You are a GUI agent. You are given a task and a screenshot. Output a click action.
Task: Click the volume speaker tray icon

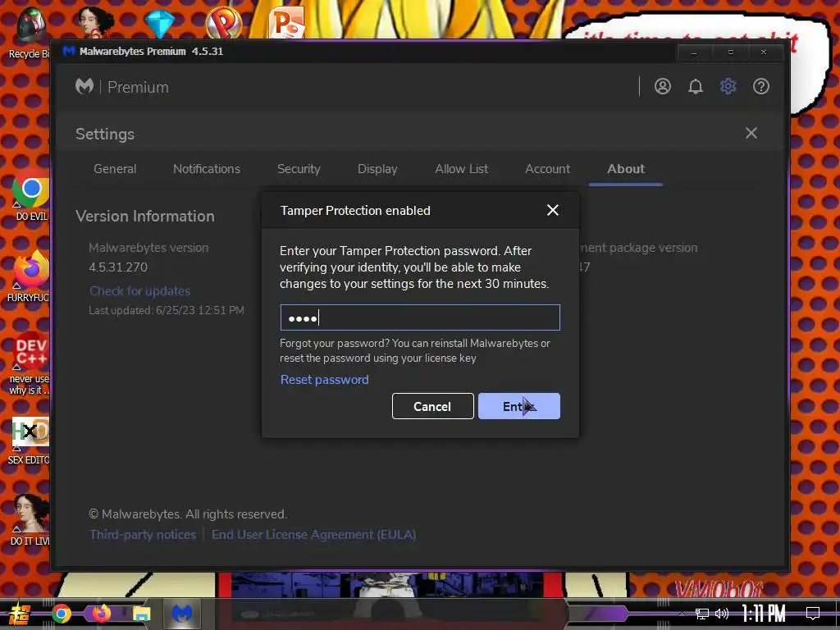click(722, 614)
